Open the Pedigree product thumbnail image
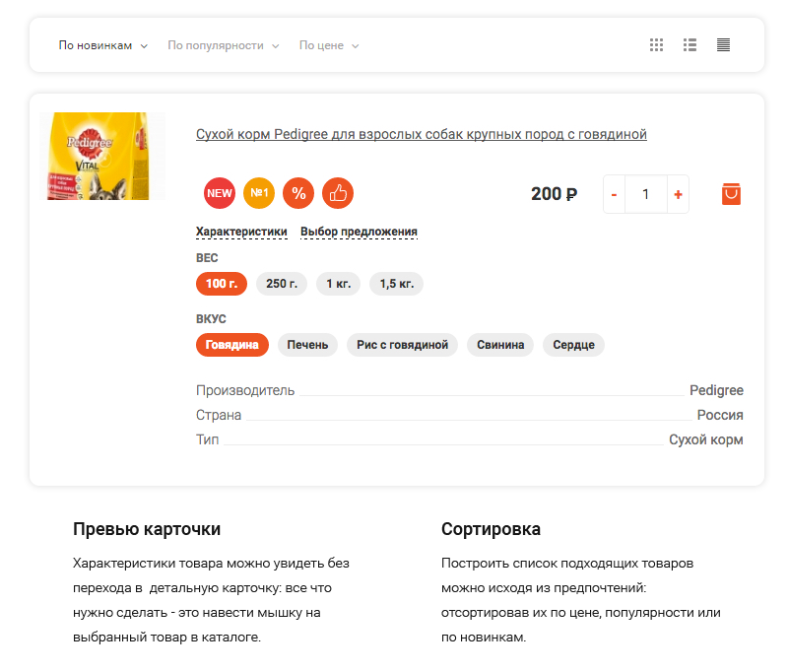 [102, 157]
